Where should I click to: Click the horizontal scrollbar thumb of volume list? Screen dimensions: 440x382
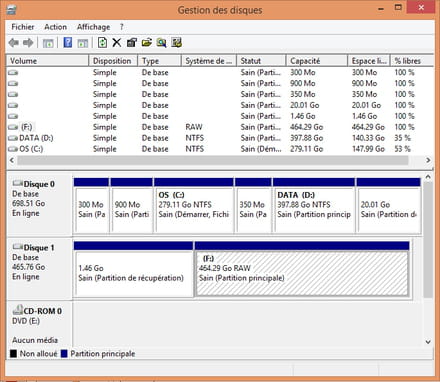coord(213,160)
